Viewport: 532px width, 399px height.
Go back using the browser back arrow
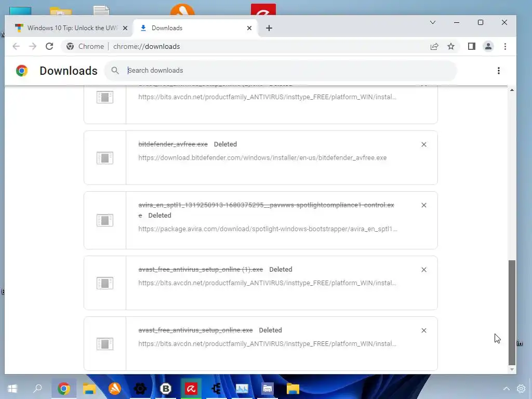16,46
